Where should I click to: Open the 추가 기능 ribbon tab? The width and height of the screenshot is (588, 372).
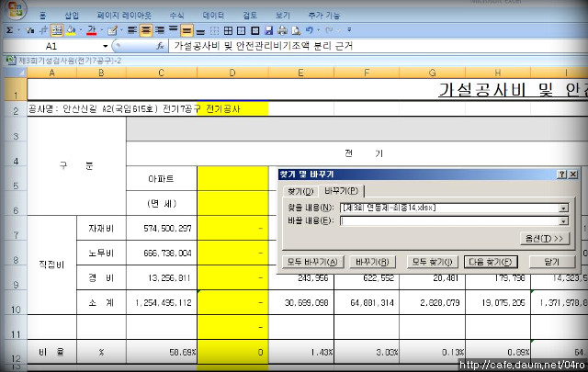click(x=324, y=16)
